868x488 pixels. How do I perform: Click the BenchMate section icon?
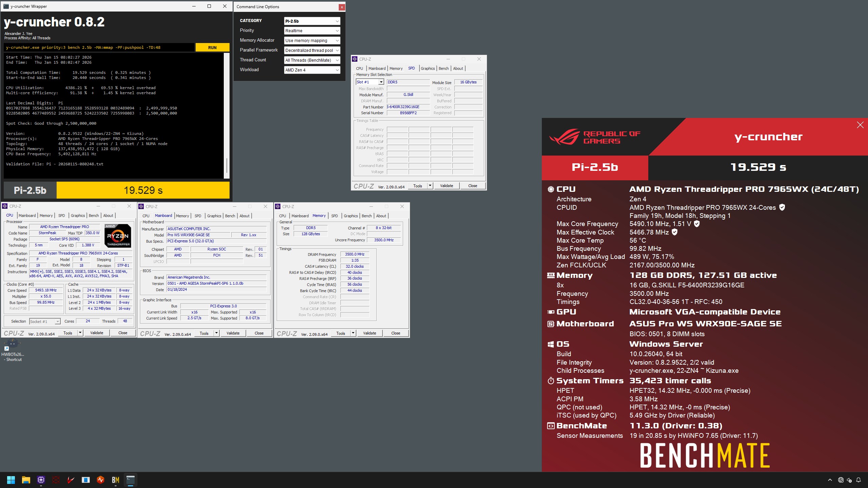[551, 426]
